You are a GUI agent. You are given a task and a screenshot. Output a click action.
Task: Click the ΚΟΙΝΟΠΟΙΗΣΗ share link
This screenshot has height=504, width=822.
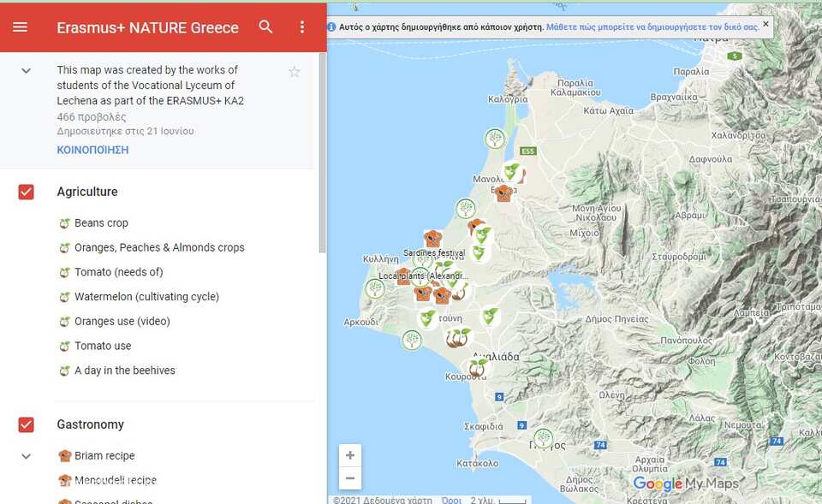click(92, 150)
